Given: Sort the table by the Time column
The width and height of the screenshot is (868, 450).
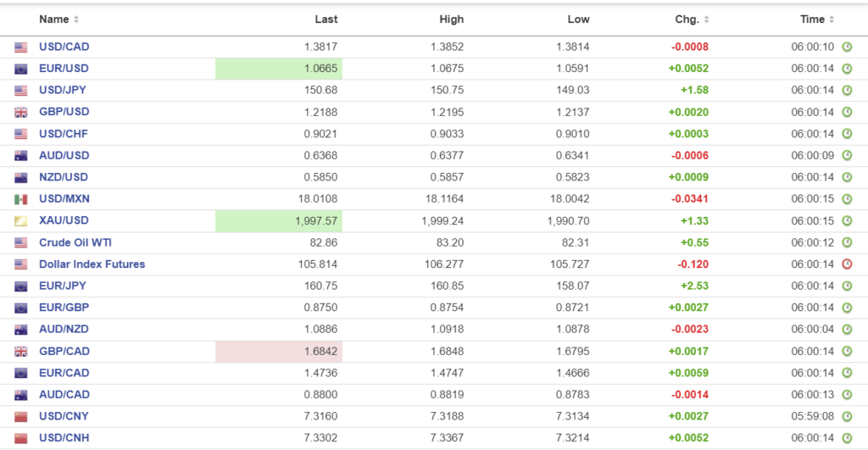Looking at the screenshot, I should coord(817,19).
